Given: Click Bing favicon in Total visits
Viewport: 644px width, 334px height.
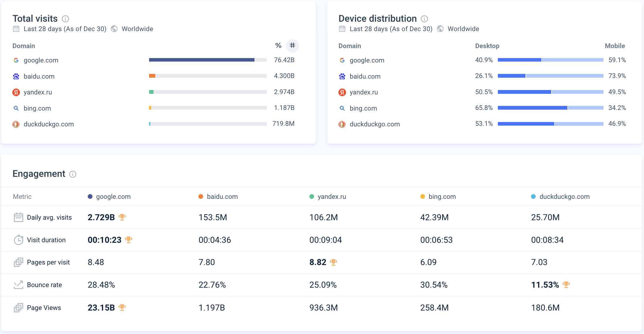Looking at the screenshot, I should [x=16, y=108].
